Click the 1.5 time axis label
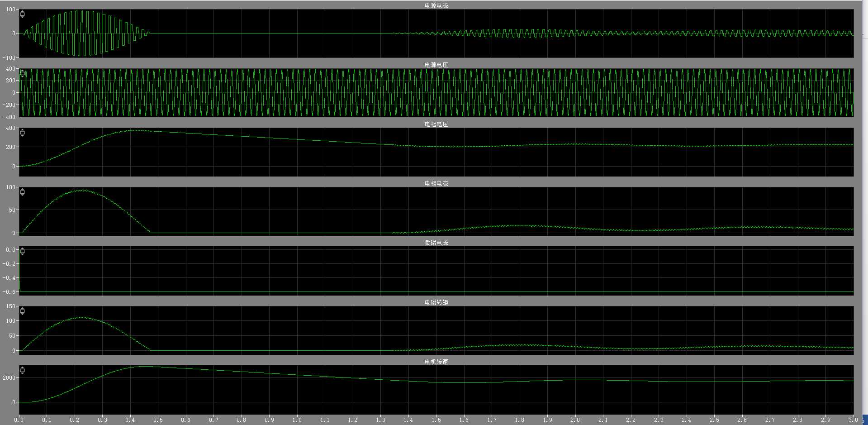868x425 pixels. click(436, 420)
